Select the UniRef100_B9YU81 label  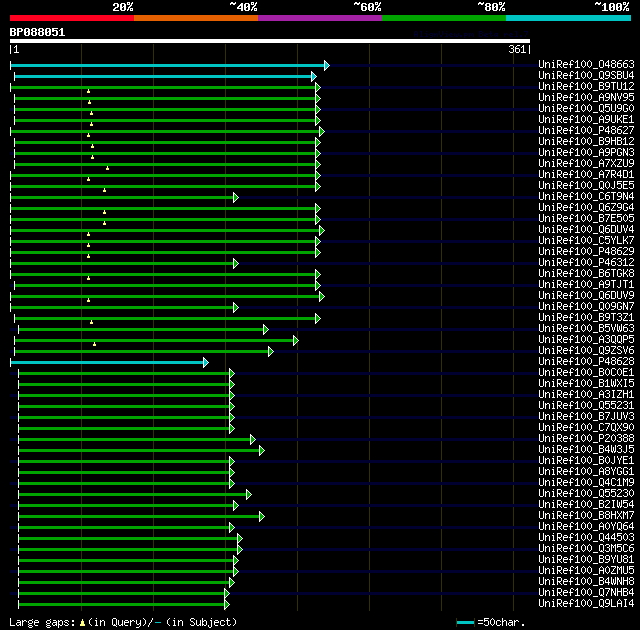pos(586,560)
